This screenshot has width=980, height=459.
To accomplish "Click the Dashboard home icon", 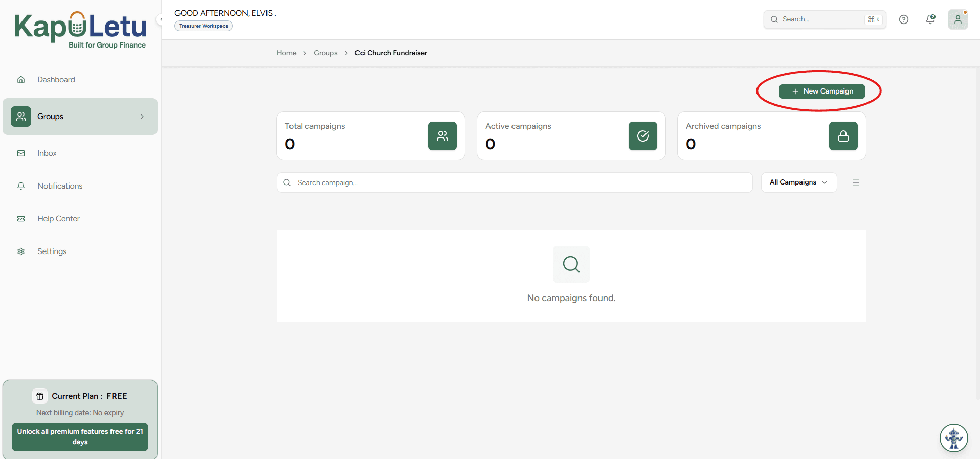I will (x=21, y=80).
